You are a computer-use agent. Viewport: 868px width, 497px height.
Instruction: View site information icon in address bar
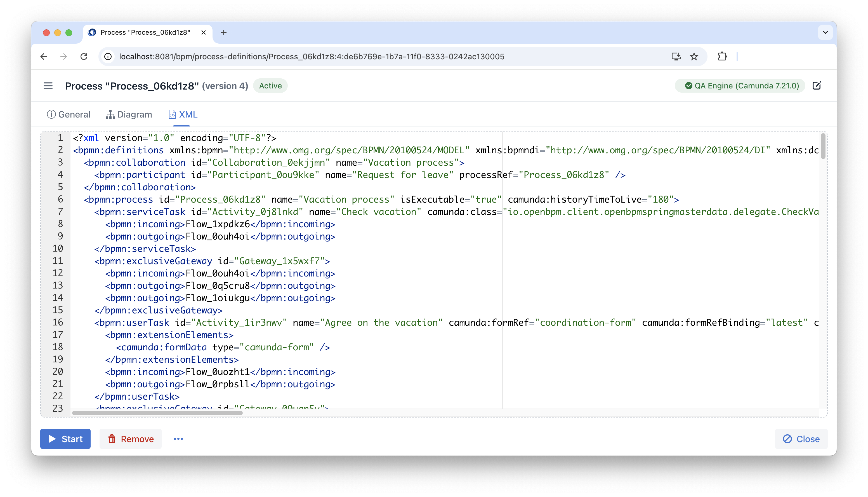tap(108, 57)
